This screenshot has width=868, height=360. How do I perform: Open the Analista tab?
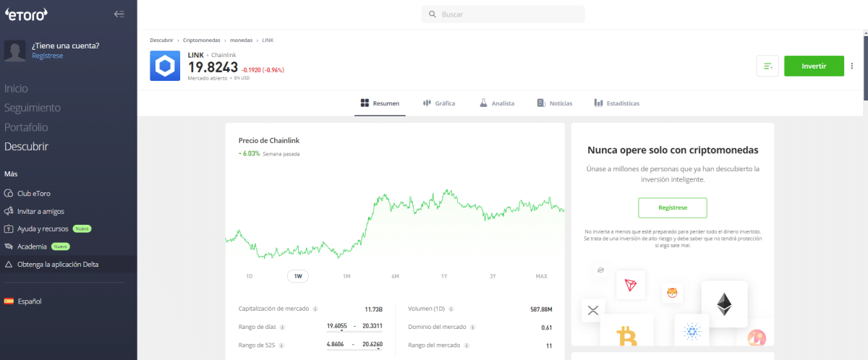497,103
